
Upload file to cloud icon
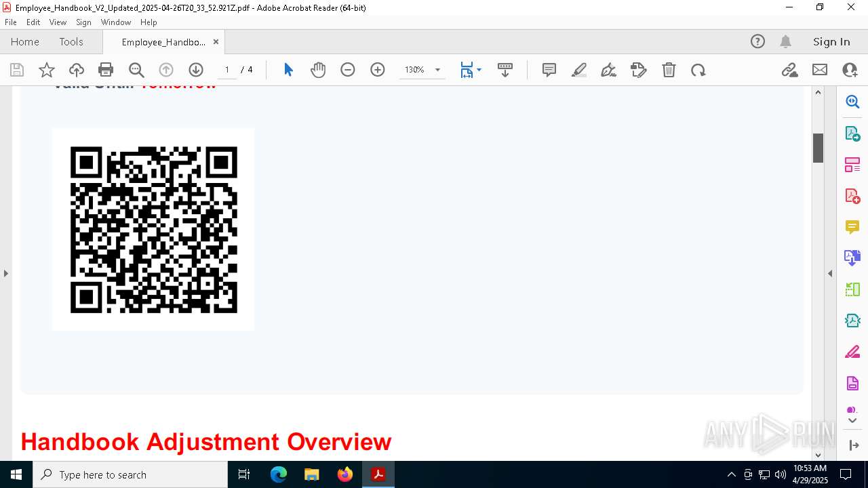pyautogui.click(x=77, y=70)
